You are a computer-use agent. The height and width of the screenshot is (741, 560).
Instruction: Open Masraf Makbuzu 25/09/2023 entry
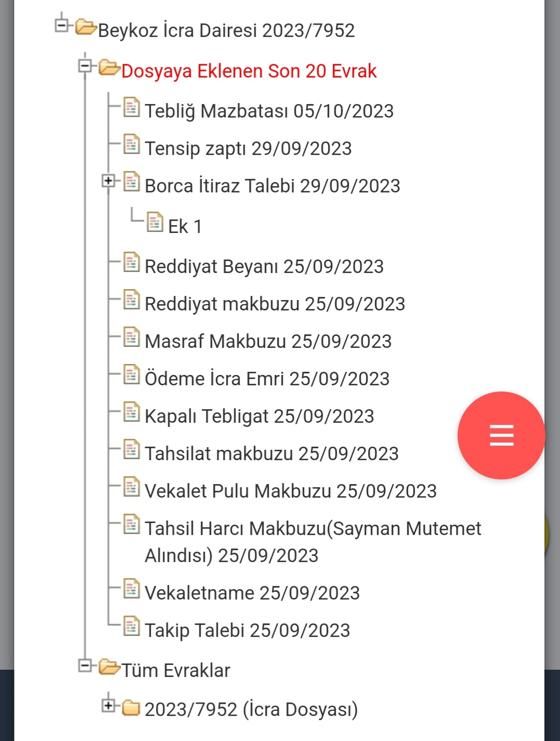(x=268, y=342)
